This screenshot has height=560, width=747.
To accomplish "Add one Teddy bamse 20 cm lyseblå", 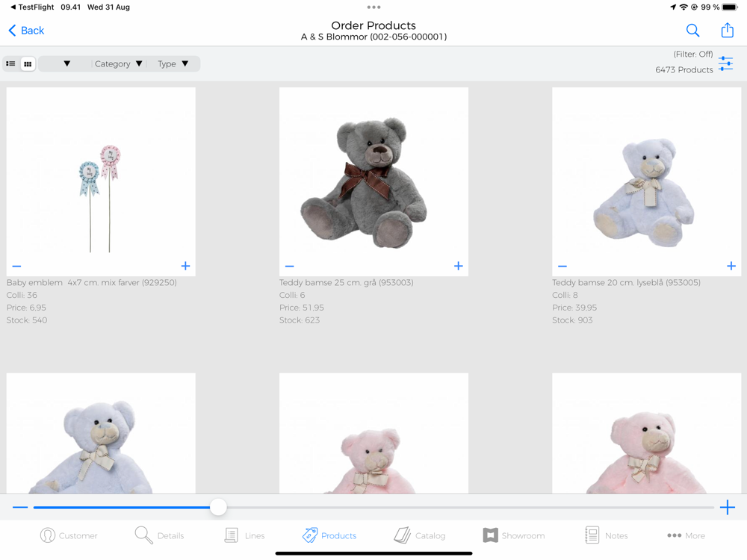I will [x=731, y=266].
